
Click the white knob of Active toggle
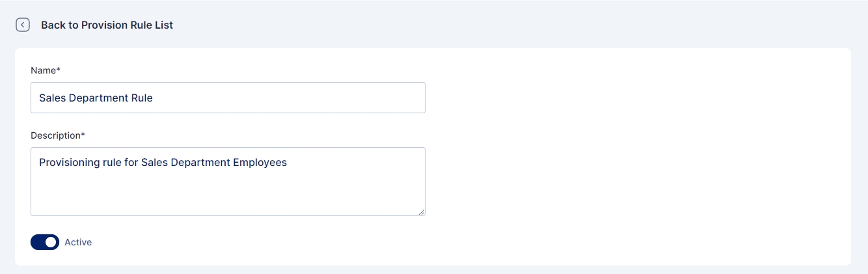(51, 242)
